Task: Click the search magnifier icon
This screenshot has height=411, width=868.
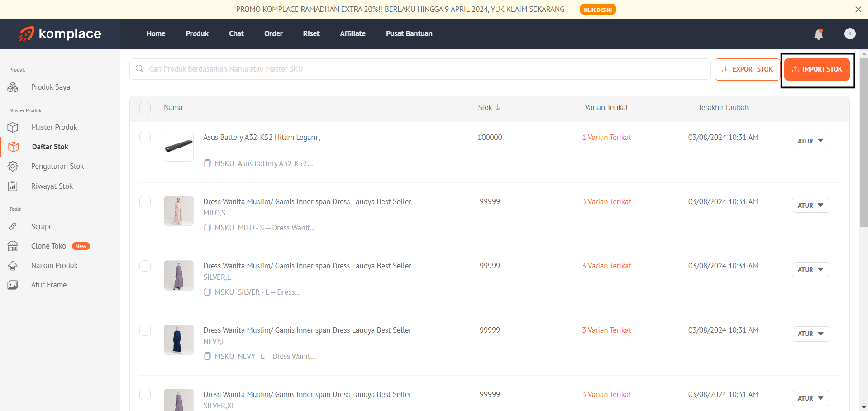Action: 140,69
